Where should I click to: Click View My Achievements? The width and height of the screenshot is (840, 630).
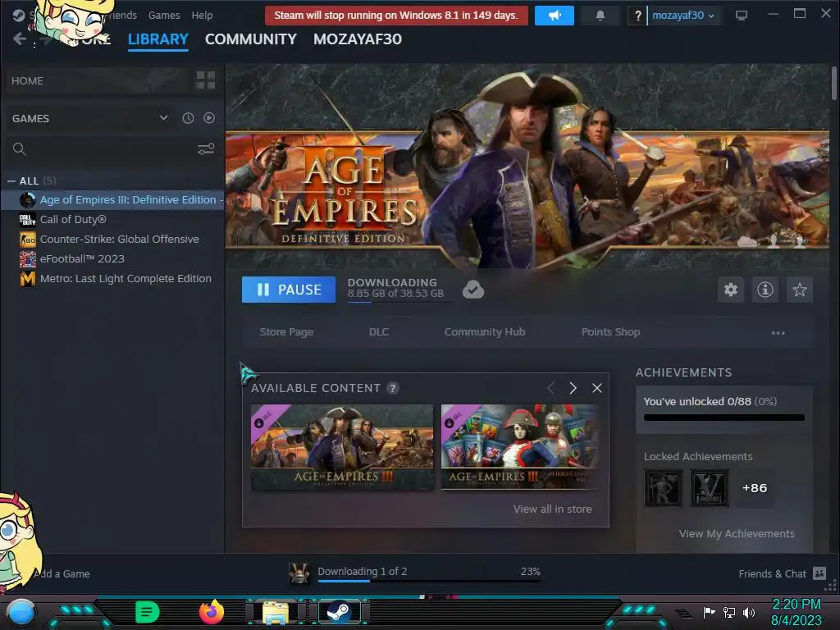[737, 533]
